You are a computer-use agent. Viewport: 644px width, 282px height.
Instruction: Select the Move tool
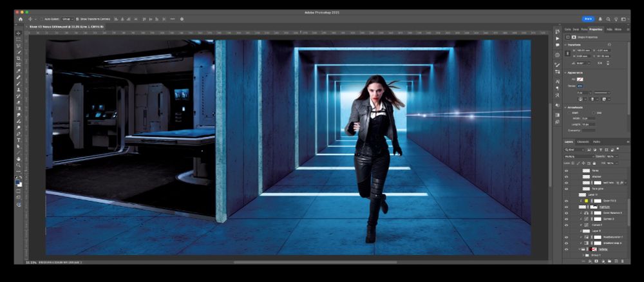(19, 33)
